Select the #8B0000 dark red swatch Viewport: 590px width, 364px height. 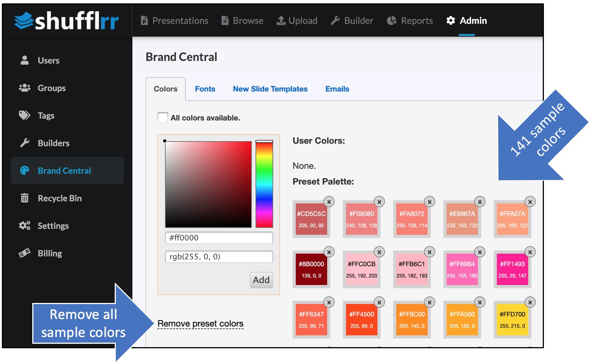pyautogui.click(x=311, y=269)
